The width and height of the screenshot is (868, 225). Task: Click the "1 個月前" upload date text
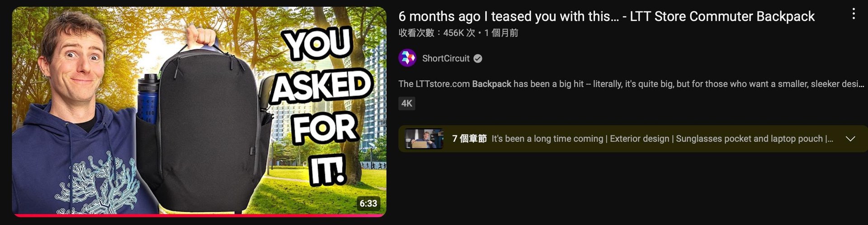[x=501, y=33]
